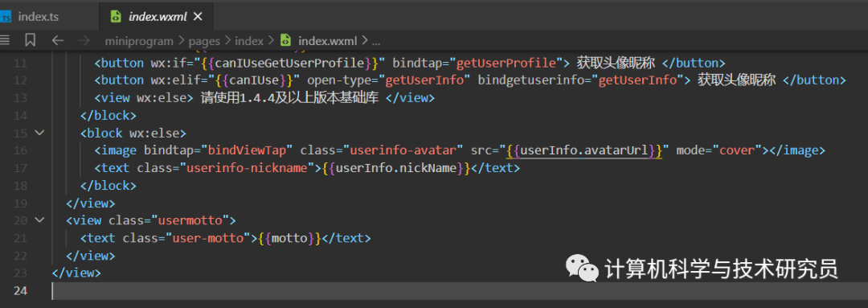Toggle the bookmark icon in toolbar

pyautogui.click(x=31, y=40)
